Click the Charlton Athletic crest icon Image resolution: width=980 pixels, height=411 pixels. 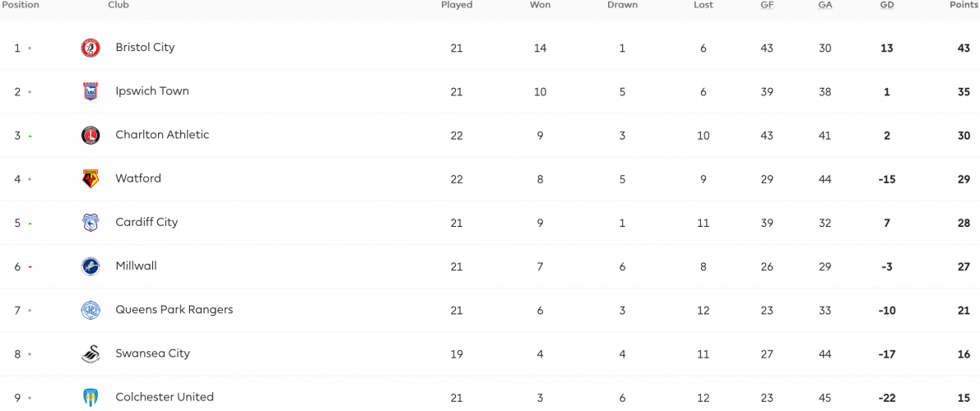(91, 136)
